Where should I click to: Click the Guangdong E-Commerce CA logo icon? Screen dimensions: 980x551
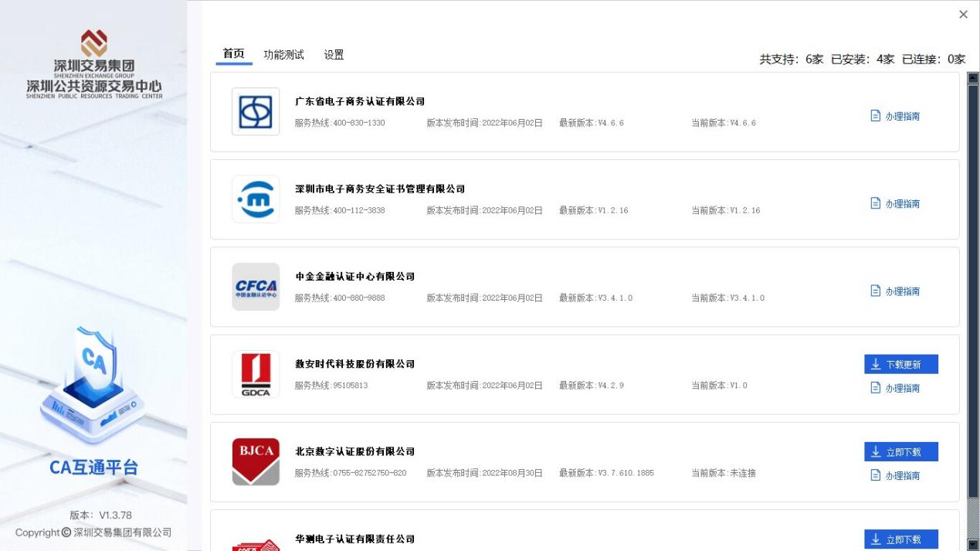pyautogui.click(x=256, y=112)
